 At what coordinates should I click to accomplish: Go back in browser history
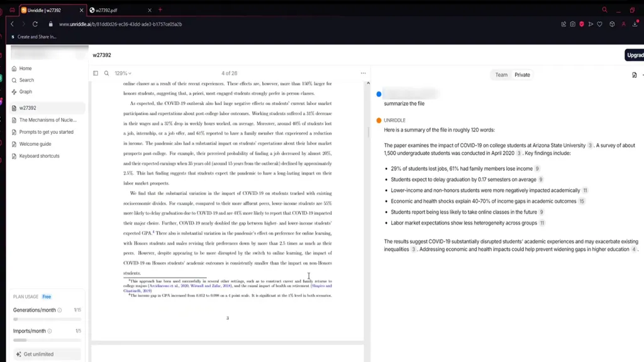[x=13, y=25]
